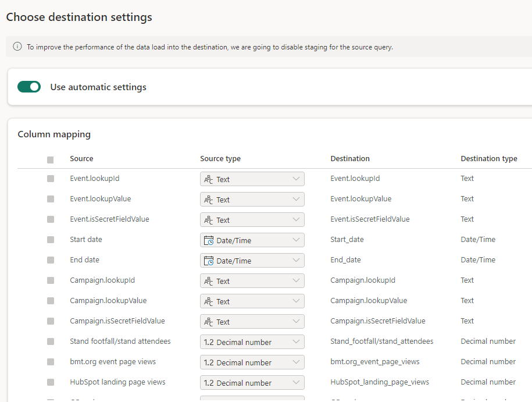
Task: Disable the Use automatic settings toggle
Action: pos(29,87)
